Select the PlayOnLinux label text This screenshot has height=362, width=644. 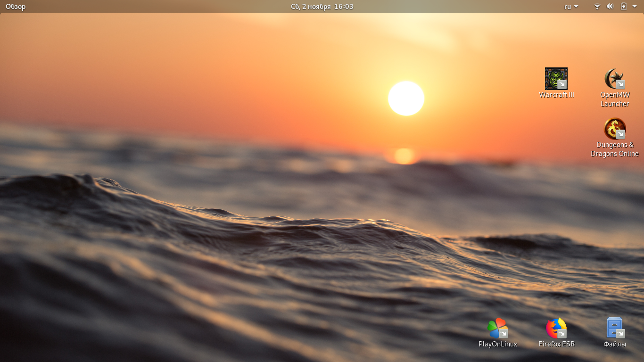pos(498,344)
